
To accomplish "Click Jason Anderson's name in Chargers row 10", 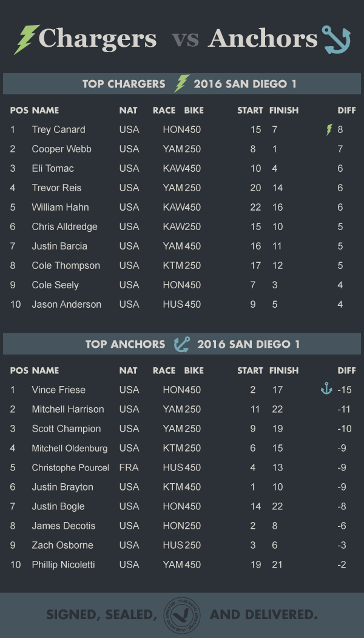I will coord(66,304).
